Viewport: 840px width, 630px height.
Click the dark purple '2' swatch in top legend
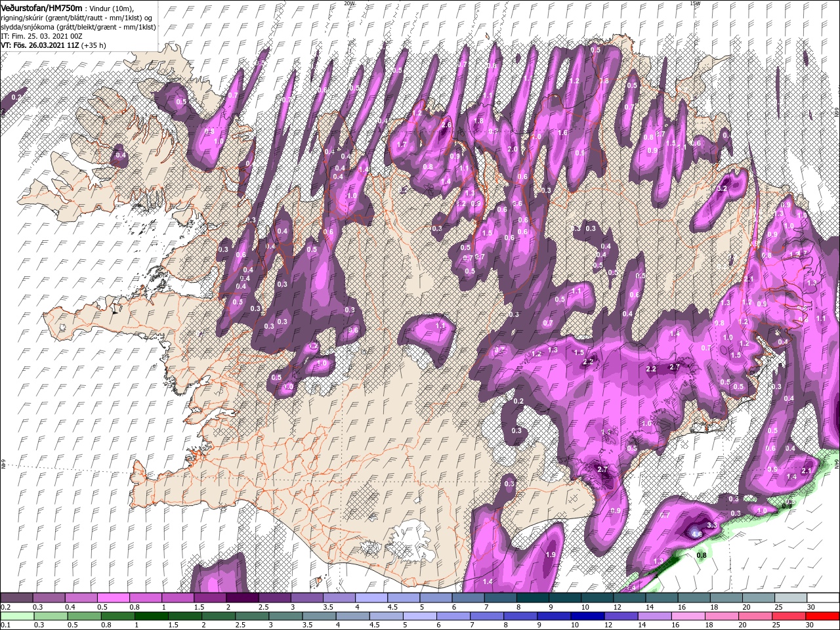point(242,598)
